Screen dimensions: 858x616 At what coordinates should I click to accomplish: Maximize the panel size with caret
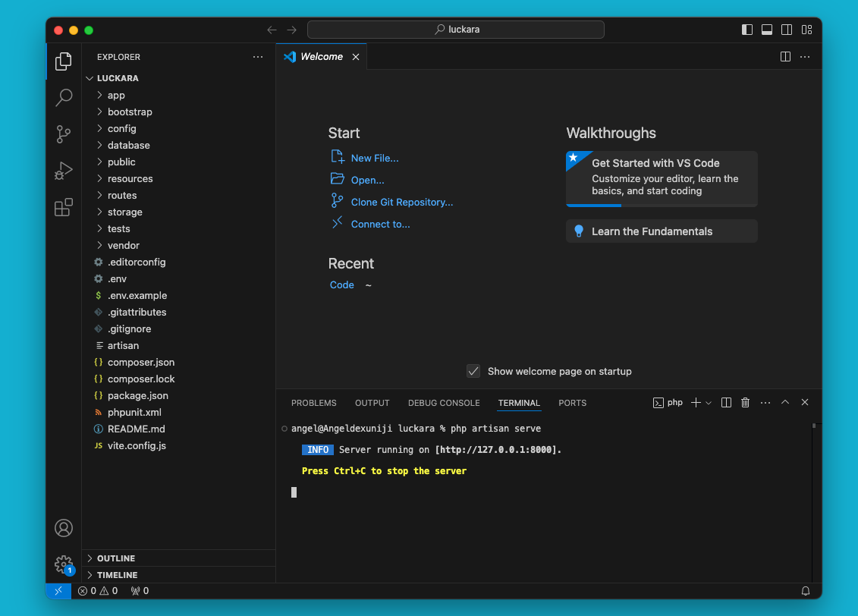785,402
